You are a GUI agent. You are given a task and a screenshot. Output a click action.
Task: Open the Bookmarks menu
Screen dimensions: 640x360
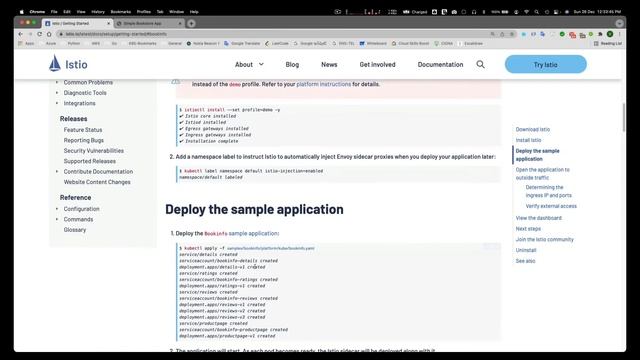coord(121,12)
